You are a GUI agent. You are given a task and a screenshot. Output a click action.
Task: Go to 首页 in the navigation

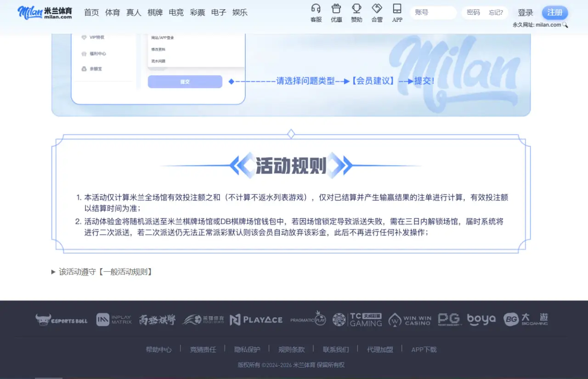tap(91, 13)
